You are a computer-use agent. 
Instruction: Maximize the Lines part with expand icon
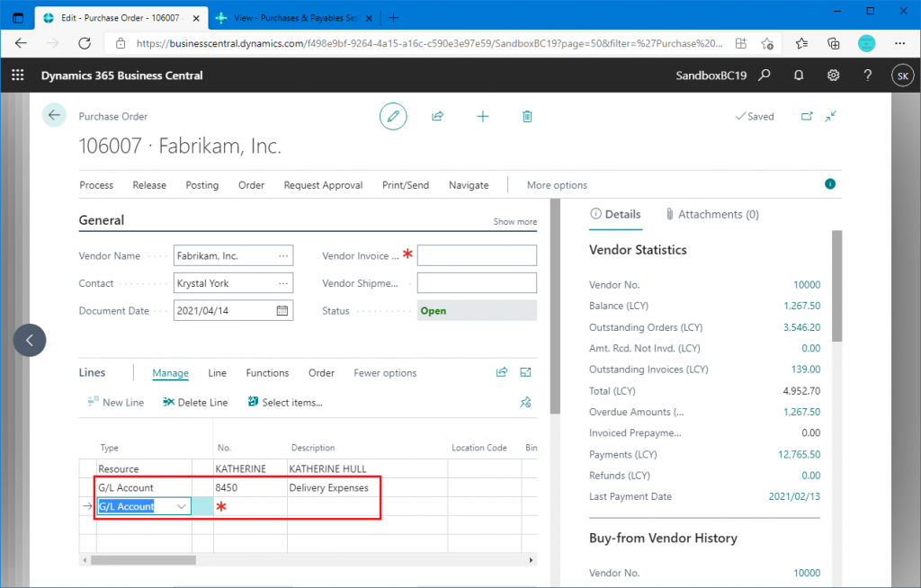[525, 372]
